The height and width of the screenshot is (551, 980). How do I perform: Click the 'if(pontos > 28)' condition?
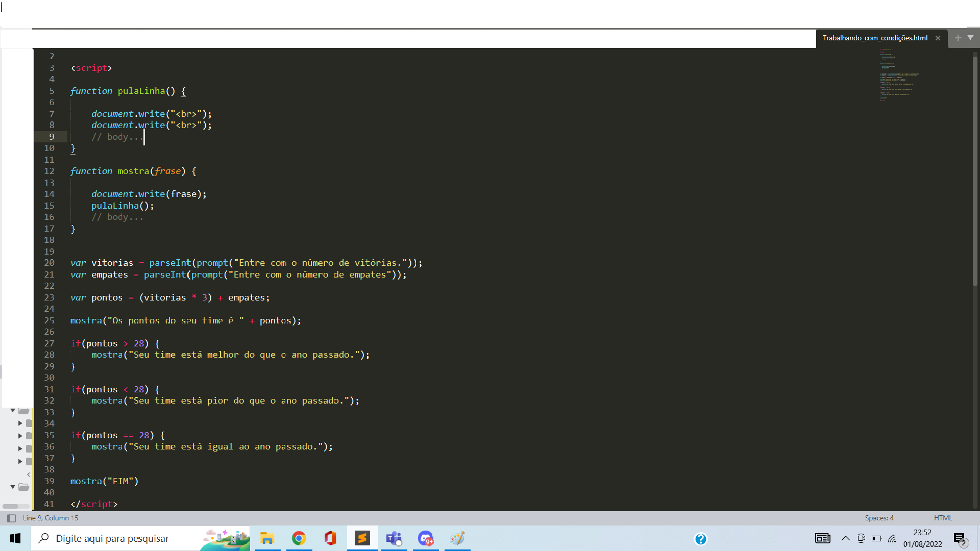coord(115,343)
